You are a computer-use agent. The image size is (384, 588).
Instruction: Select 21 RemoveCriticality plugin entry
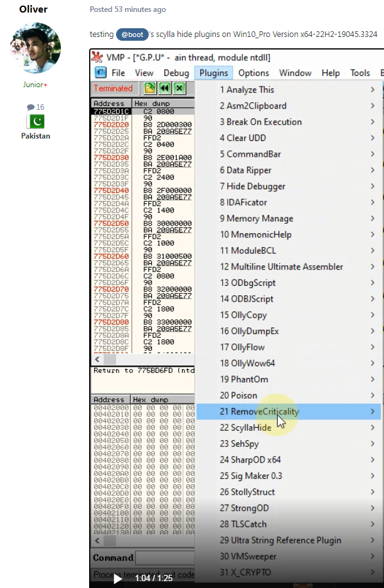pyautogui.click(x=289, y=412)
